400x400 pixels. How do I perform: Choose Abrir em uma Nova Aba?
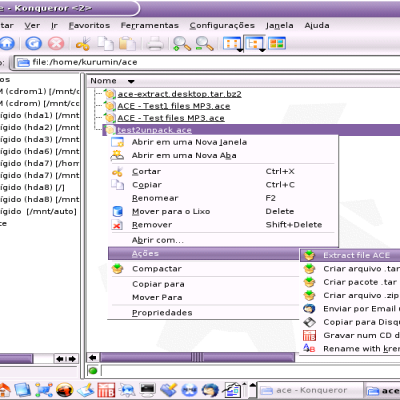point(223,156)
